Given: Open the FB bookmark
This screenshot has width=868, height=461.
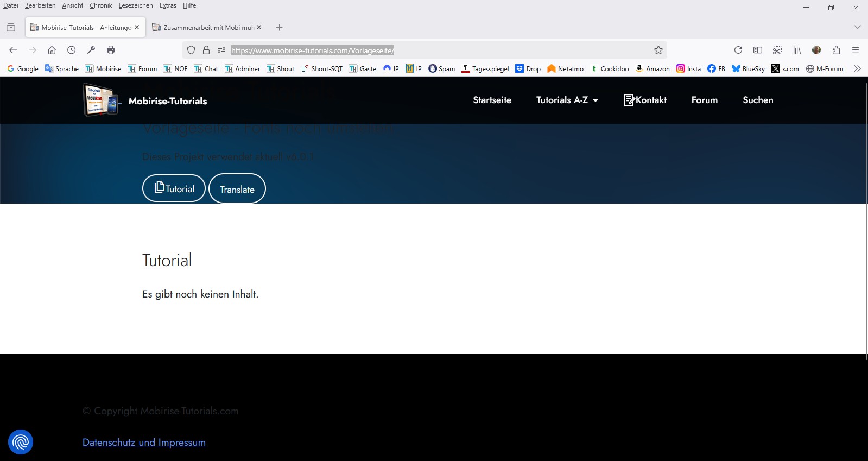Looking at the screenshot, I should click(717, 68).
